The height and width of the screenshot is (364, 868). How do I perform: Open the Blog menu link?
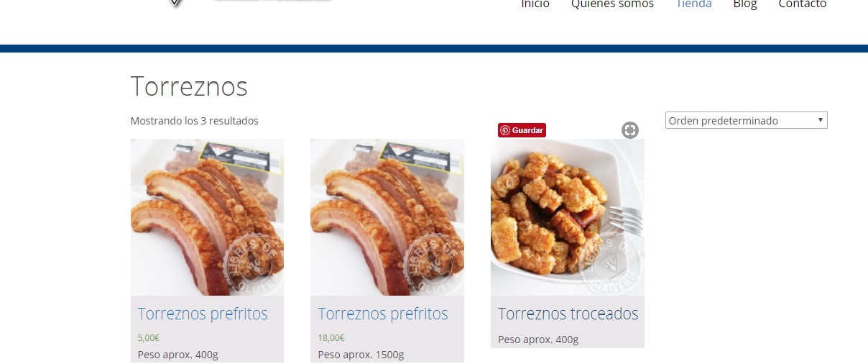[745, 4]
